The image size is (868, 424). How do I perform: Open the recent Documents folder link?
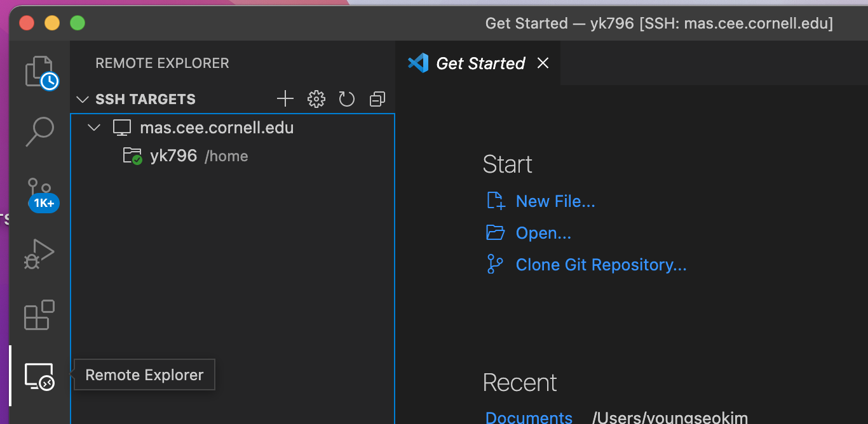pyautogui.click(x=529, y=417)
